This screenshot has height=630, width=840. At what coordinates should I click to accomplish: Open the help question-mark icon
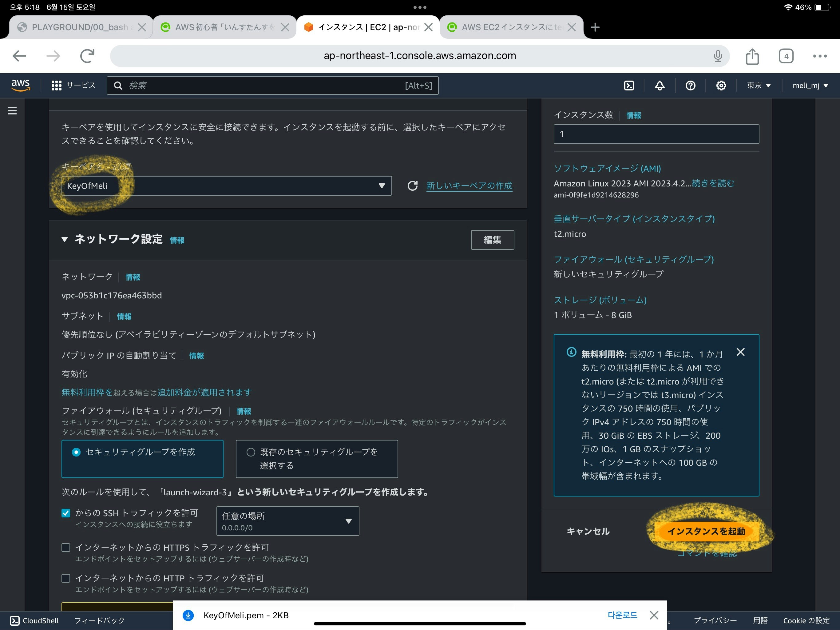690,86
